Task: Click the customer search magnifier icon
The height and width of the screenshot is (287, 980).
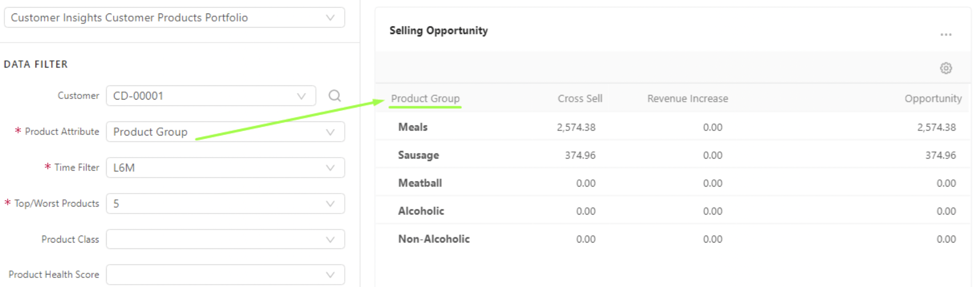Action: point(334,95)
